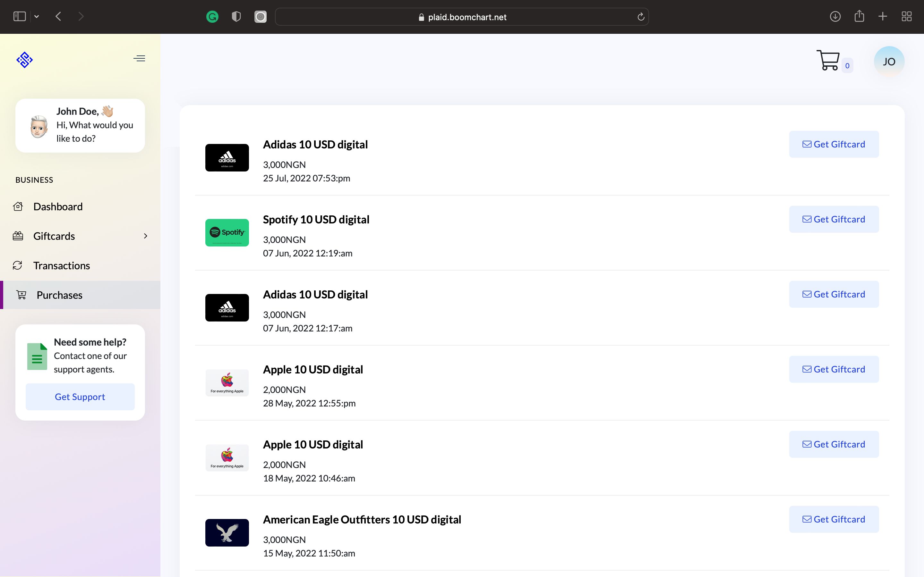This screenshot has height=577, width=924.
Task: Click the Share icon in toolbar
Action: pos(859,16)
